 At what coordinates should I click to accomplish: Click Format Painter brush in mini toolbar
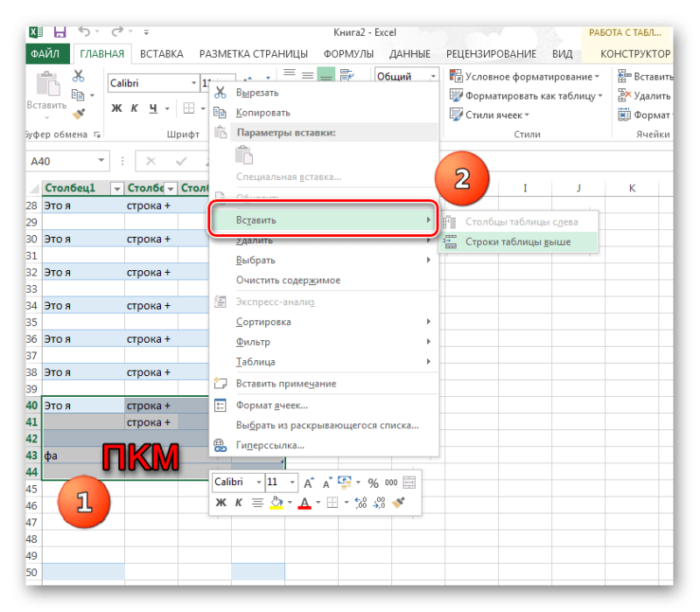click(x=399, y=502)
